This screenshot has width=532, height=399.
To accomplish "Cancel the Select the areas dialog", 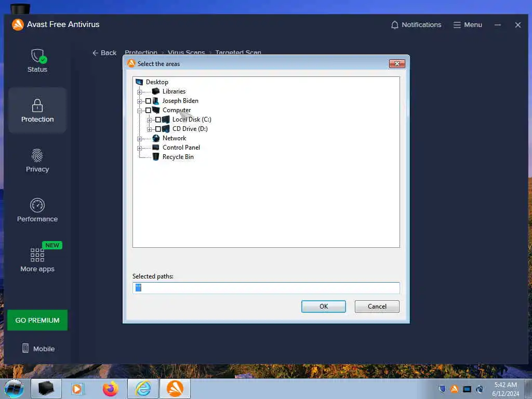I will click(x=377, y=307).
